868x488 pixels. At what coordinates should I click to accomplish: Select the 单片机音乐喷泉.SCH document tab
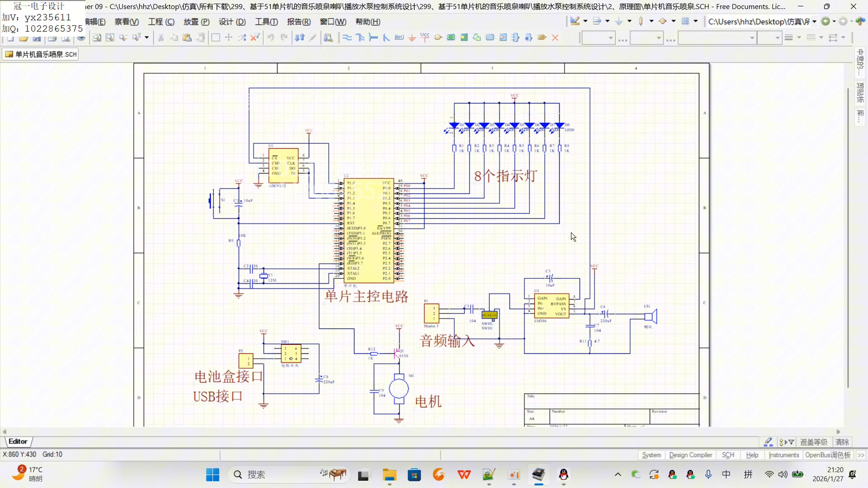(41, 54)
